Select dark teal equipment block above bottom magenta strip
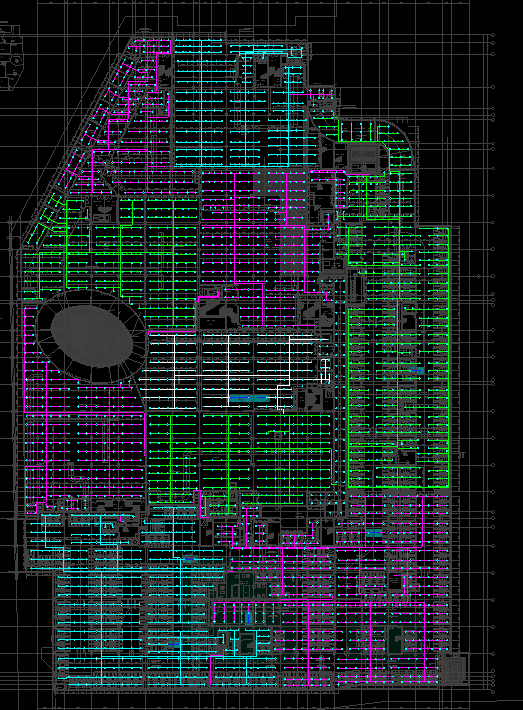 point(241,585)
